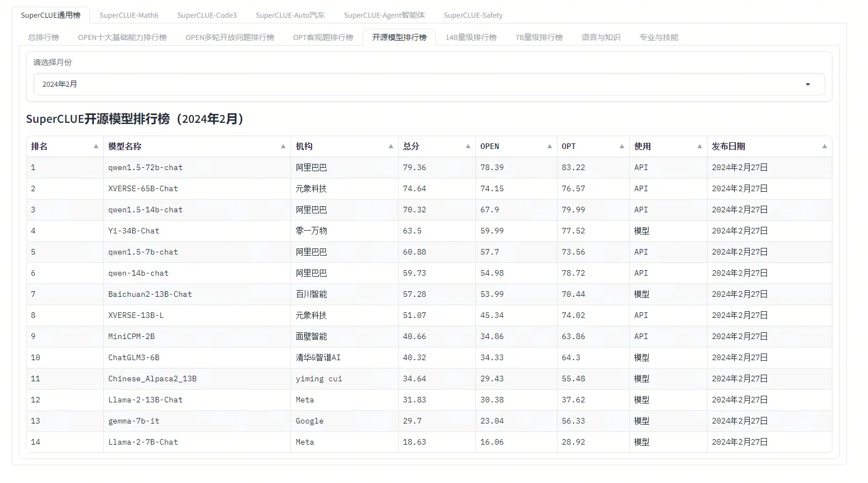The width and height of the screenshot is (868, 483).
Task: Click OPT score 83.22
Action: [573, 167]
